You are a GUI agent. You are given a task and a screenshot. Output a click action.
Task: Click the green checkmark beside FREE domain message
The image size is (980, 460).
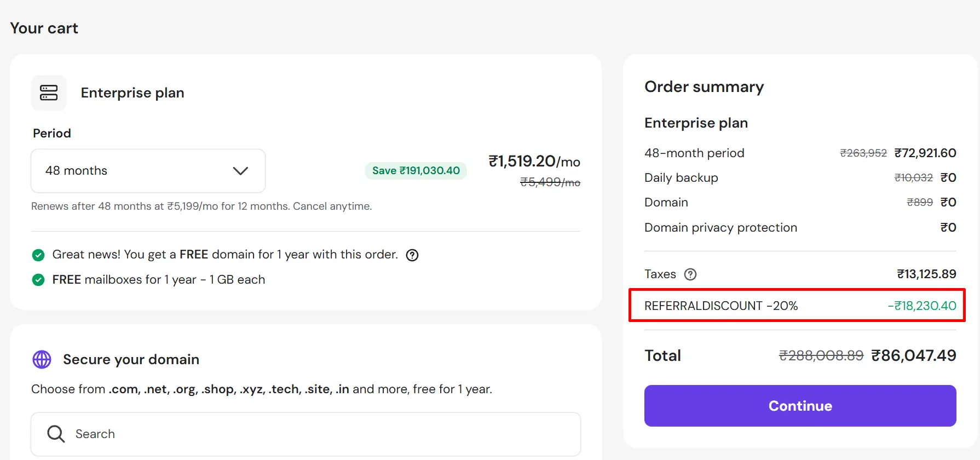pyautogui.click(x=38, y=255)
